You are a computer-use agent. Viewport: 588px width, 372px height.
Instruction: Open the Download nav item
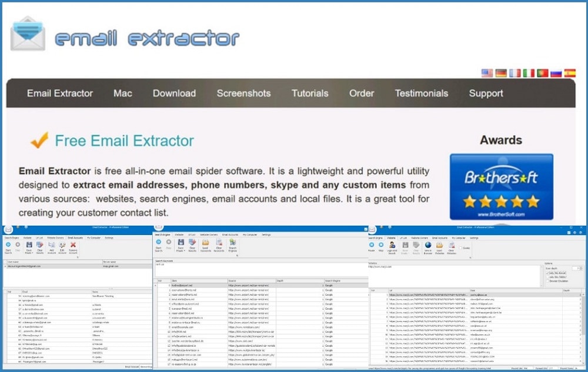click(174, 93)
